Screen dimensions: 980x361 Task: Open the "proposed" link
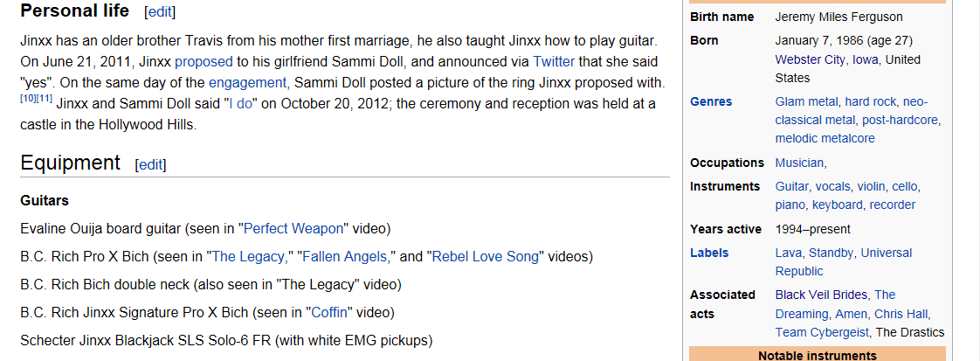tap(204, 61)
